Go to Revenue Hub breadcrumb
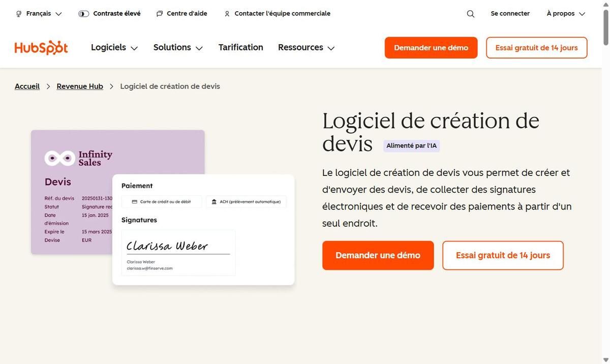The width and height of the screenshot is (610, 364). pos(80,86)
